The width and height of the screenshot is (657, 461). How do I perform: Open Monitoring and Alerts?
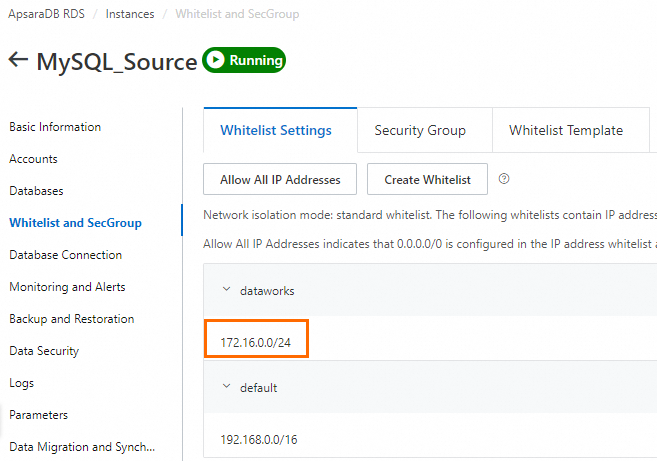coord(67,287)
